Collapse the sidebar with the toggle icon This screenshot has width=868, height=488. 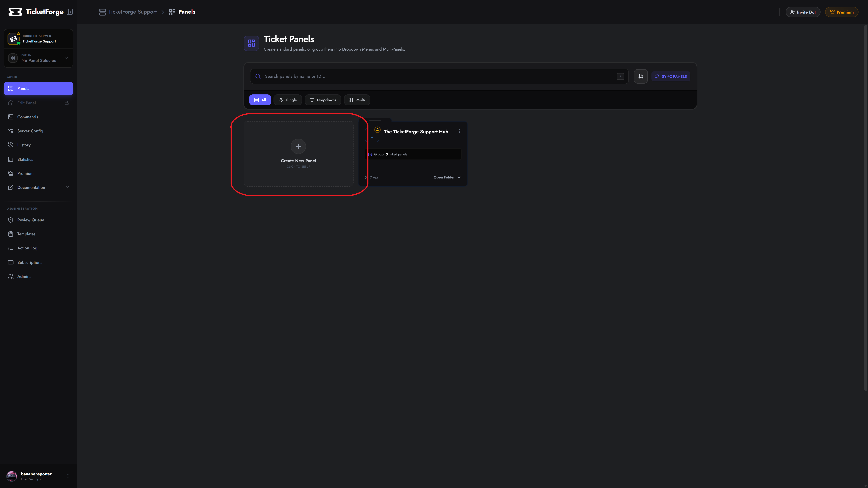coord(70,12)
